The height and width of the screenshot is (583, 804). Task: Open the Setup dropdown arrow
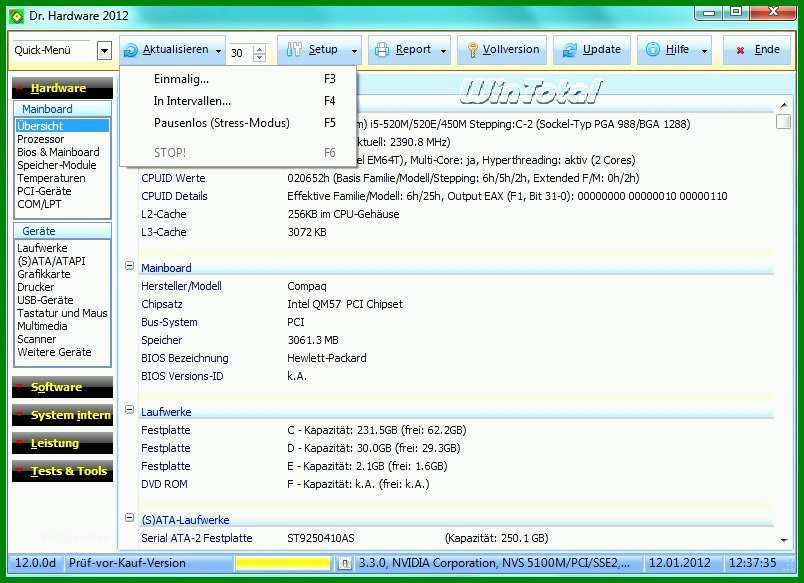(x=354, y=51)
